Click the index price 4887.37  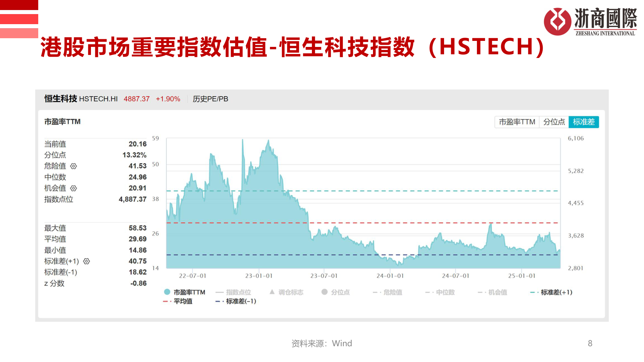coord(136,99)
